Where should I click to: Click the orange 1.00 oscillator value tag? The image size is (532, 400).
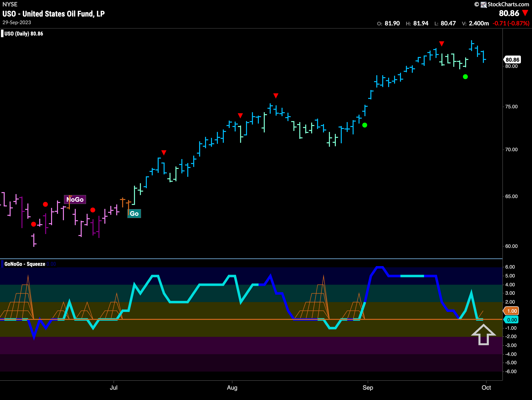511,311
